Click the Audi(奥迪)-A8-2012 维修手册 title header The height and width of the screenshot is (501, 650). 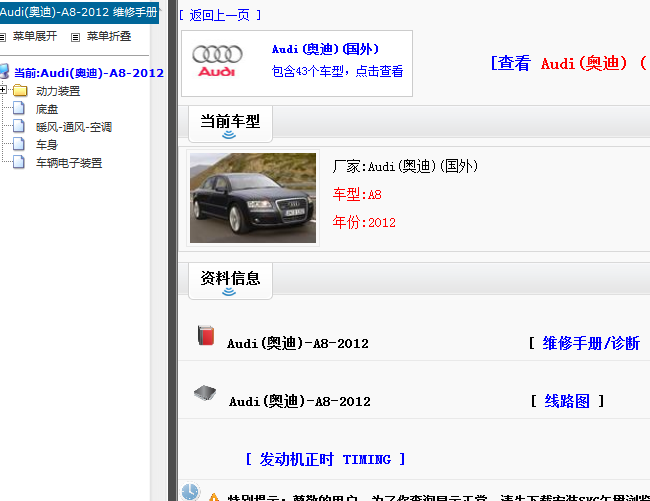point(79,12)
